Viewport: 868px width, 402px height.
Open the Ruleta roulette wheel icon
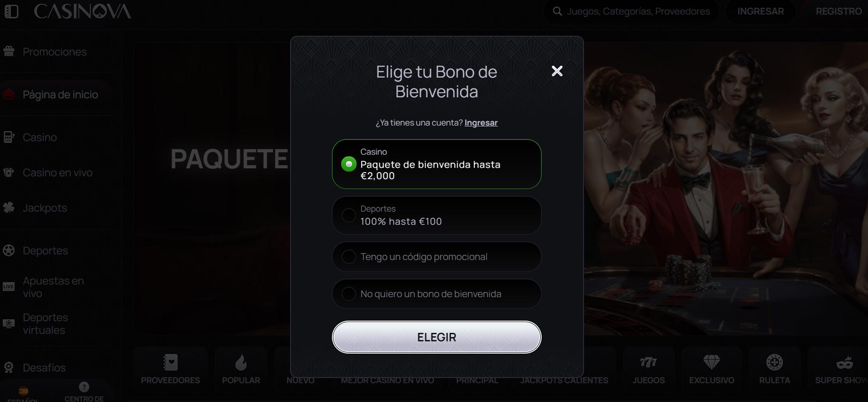pos(774,363)
